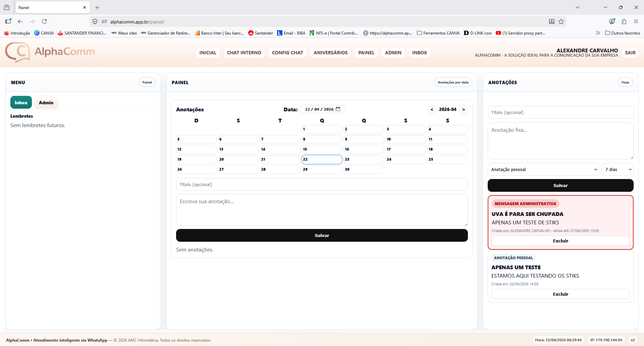Open the CHAT INTERNO menu item
The image size is (644, 346).
pyautogui.click(x=244, y=53)
